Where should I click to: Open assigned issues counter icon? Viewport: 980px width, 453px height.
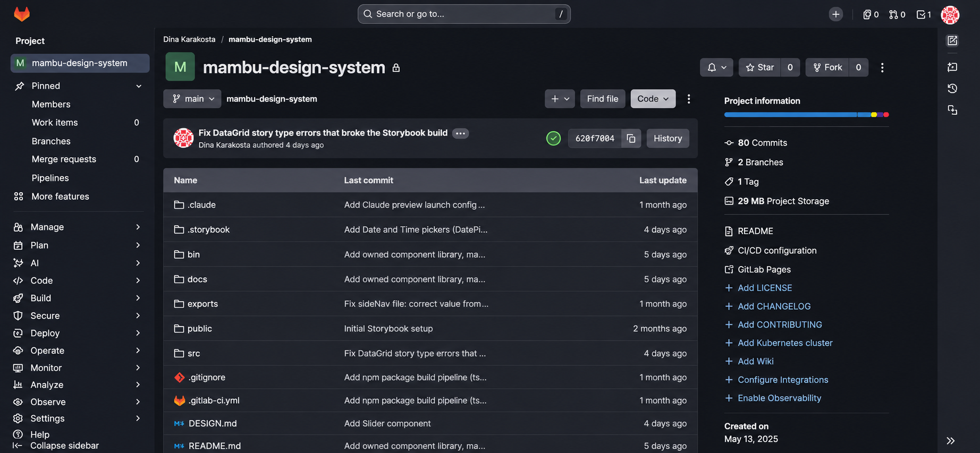(871, 14)
